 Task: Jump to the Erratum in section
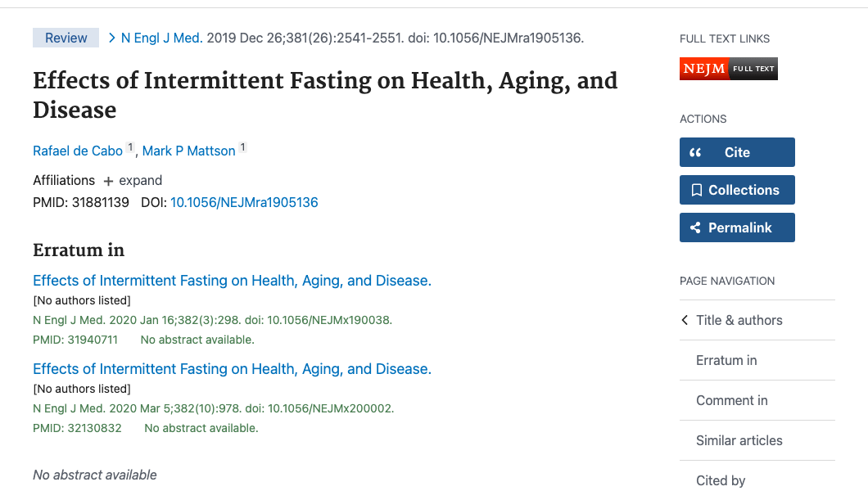point(726,360)
